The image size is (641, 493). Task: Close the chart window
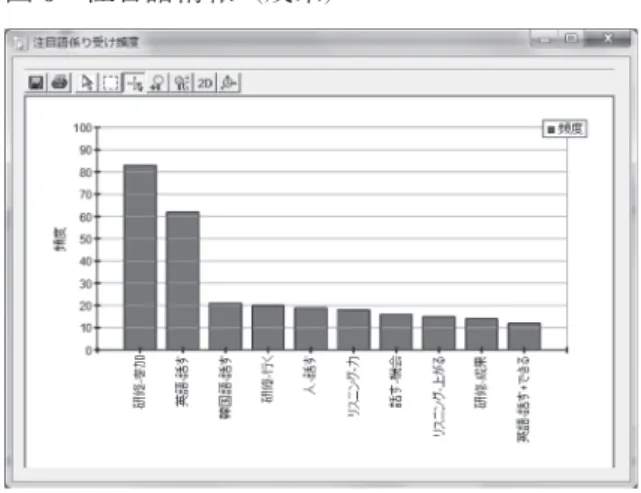608,39
